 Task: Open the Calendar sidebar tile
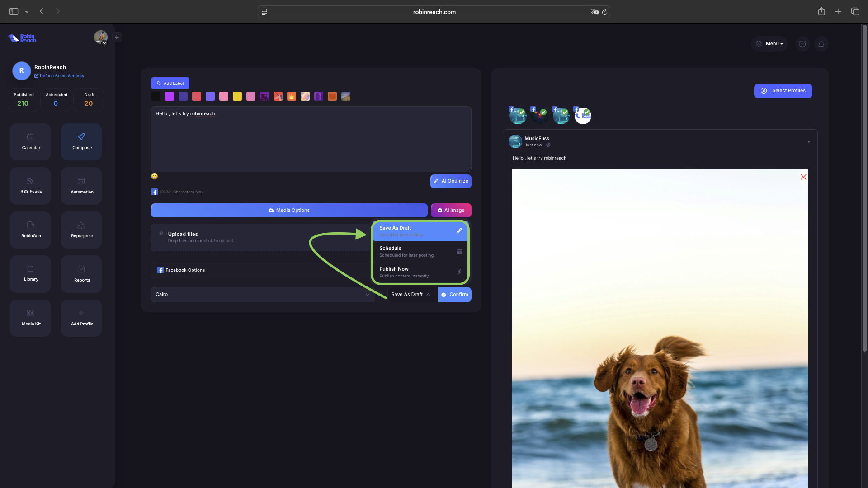30,141
